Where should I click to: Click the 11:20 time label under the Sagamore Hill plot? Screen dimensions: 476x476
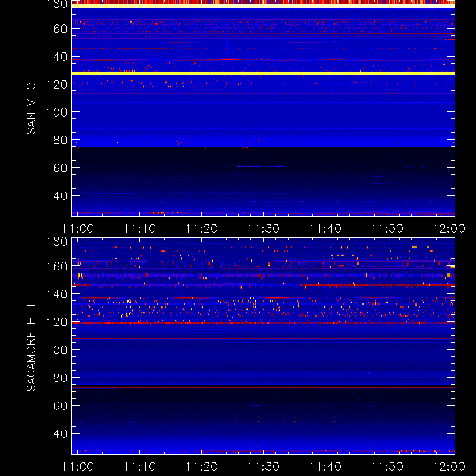pos(201,466)
